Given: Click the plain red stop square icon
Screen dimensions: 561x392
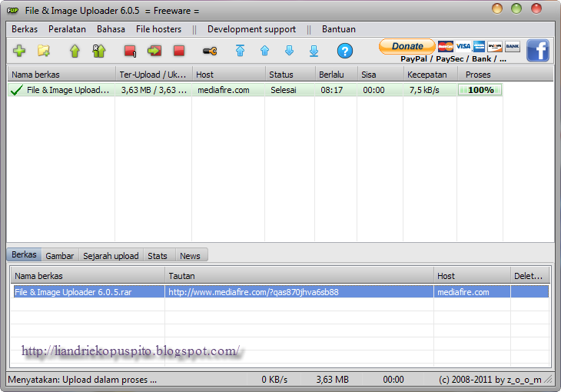Looking at the screenshot, I should coord(179,51).
